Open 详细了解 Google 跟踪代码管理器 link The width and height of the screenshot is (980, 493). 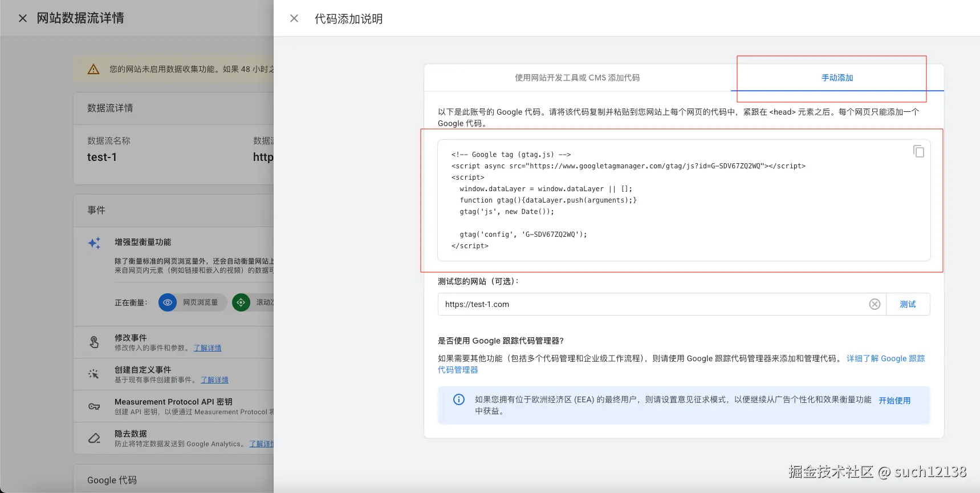tap(885, 358)
